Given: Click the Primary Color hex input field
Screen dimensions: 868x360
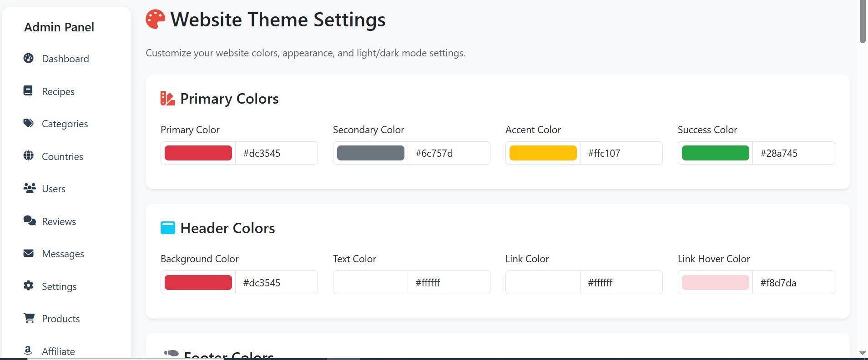Looking at the screenshot, I should [x=277, y=153].
